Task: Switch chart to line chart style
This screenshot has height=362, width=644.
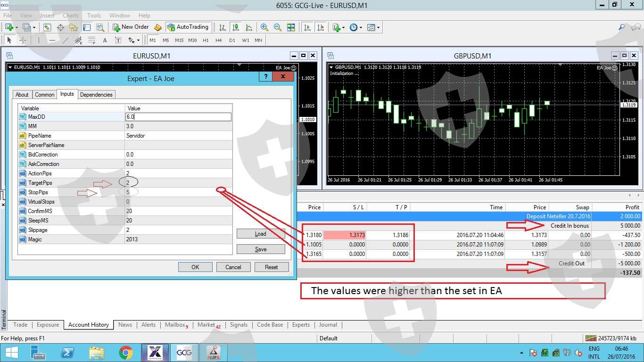Action: (x=249, y=27)
